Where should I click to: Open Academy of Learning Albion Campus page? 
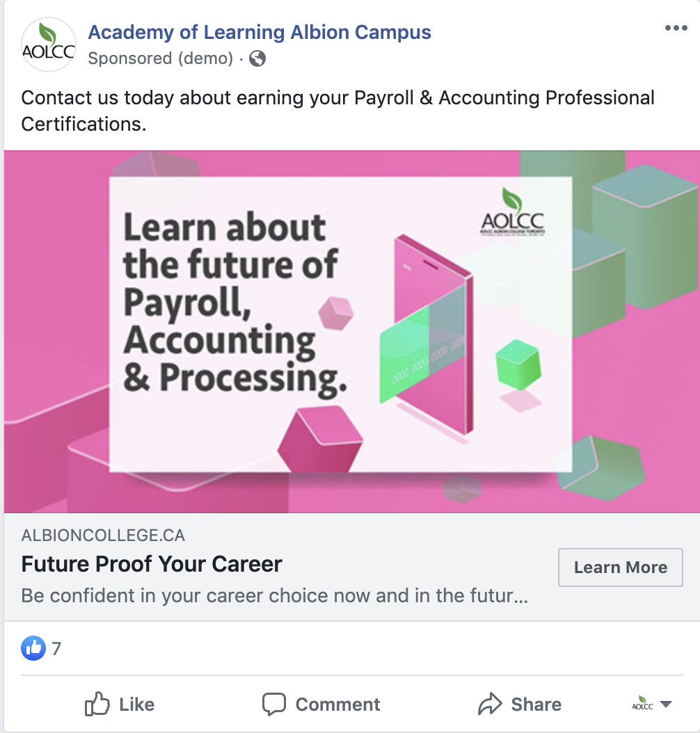pos(260,32)
